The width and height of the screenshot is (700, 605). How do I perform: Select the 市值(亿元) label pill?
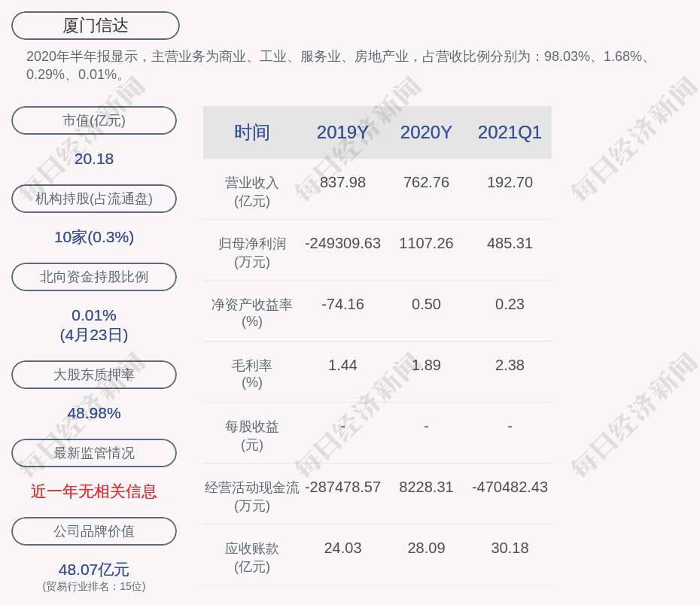pyautogui.click(x=94, y=120)
